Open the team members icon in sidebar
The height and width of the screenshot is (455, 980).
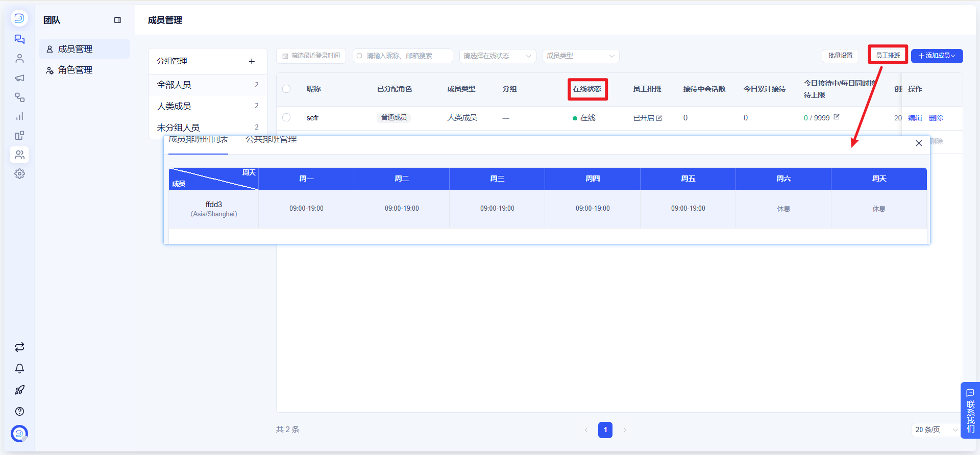point(19,155)
